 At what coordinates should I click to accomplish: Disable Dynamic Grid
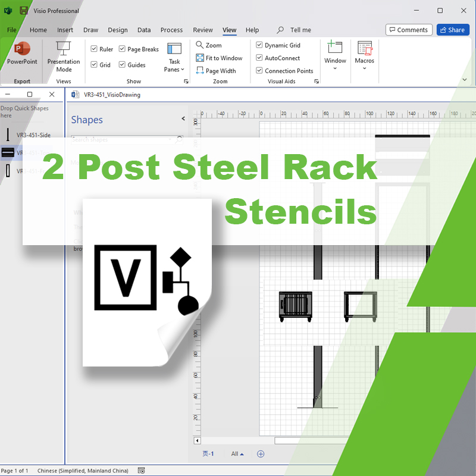pyautogui.click(x=259, y=45)
